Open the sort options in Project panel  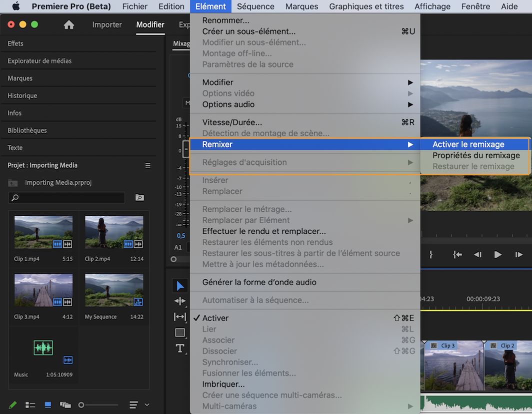tap(134, 404)
